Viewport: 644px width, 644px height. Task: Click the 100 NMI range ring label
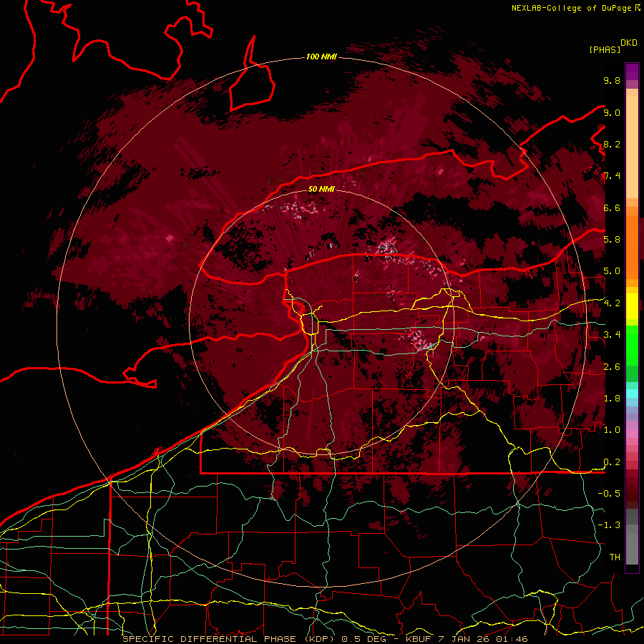(x=321, y=57)
